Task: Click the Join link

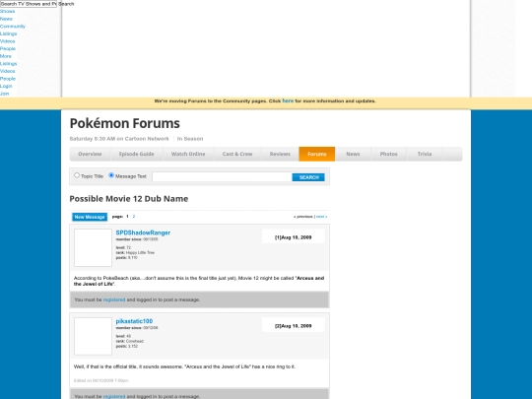Action: (x=4, y=94)
